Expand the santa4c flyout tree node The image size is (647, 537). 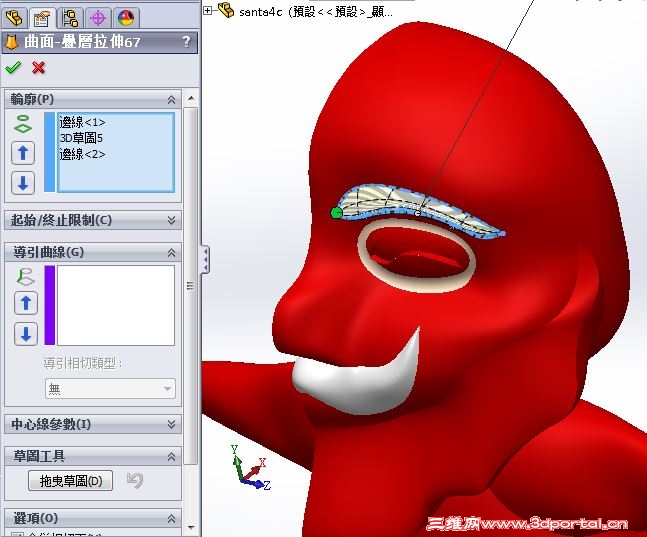208,11
